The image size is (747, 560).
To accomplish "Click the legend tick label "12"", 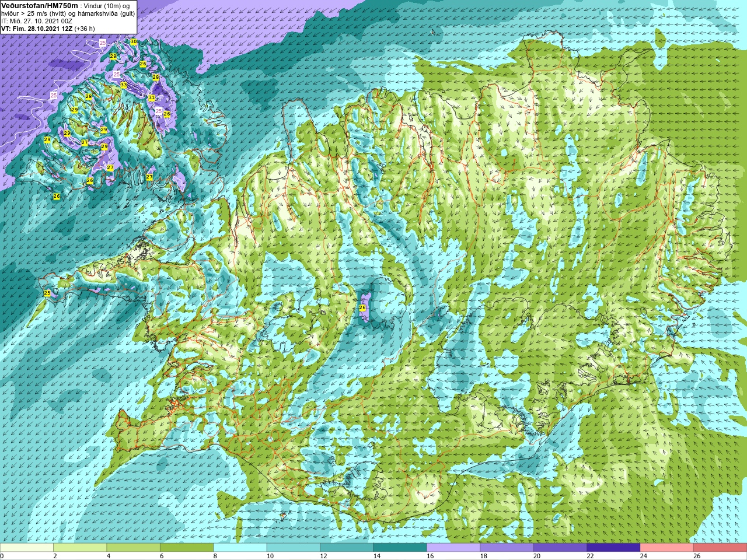I will pyautogui.click(x=323, y=556).
